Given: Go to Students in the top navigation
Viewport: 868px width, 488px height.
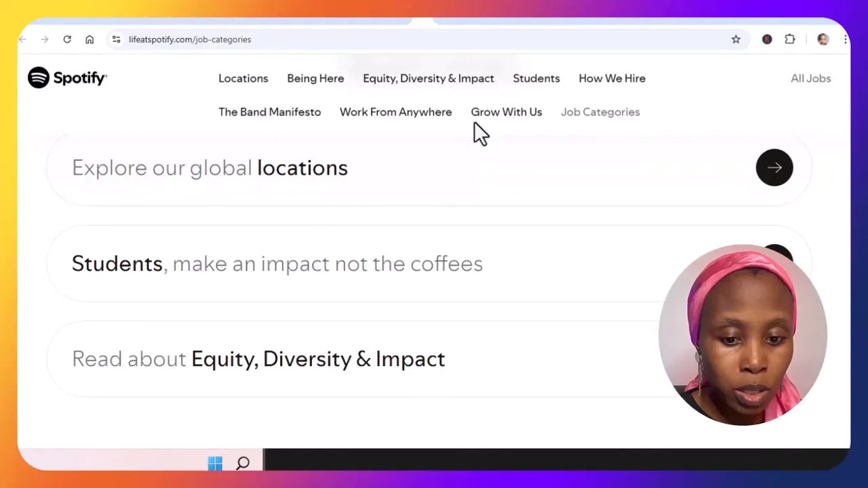Looking at the screenshot, I should [536, 79].
